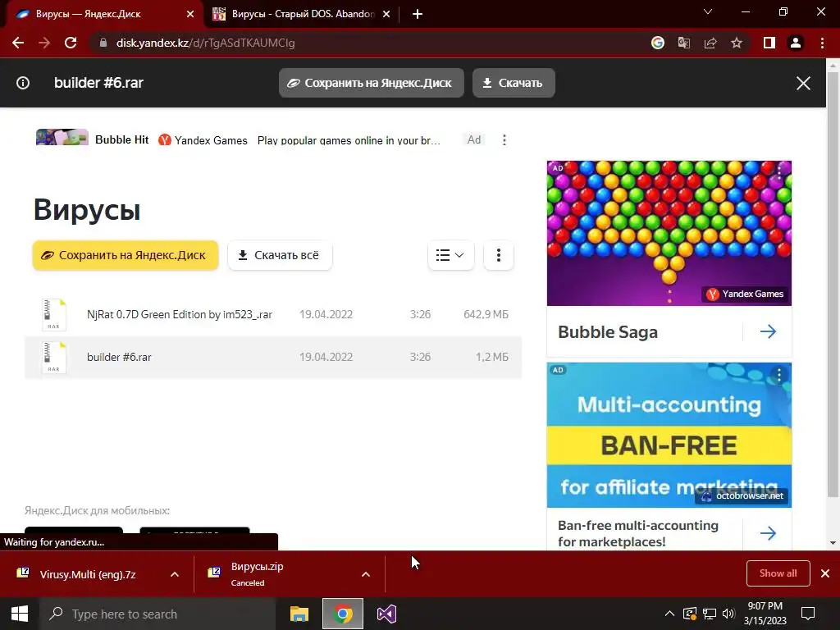Download builder #6.rar with the Скачать button
840x630 pixels.
(514, 83)
